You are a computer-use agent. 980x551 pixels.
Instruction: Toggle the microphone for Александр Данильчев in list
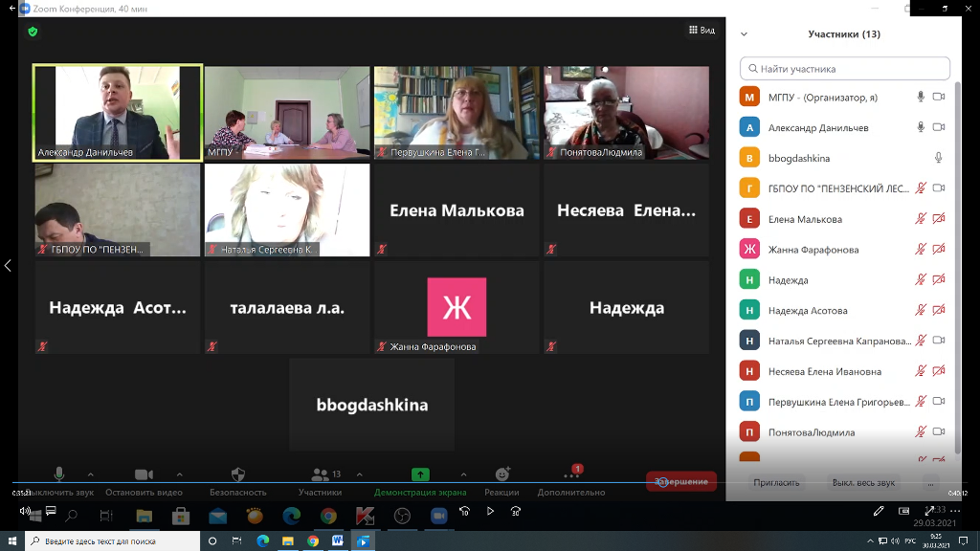(921, 127)
